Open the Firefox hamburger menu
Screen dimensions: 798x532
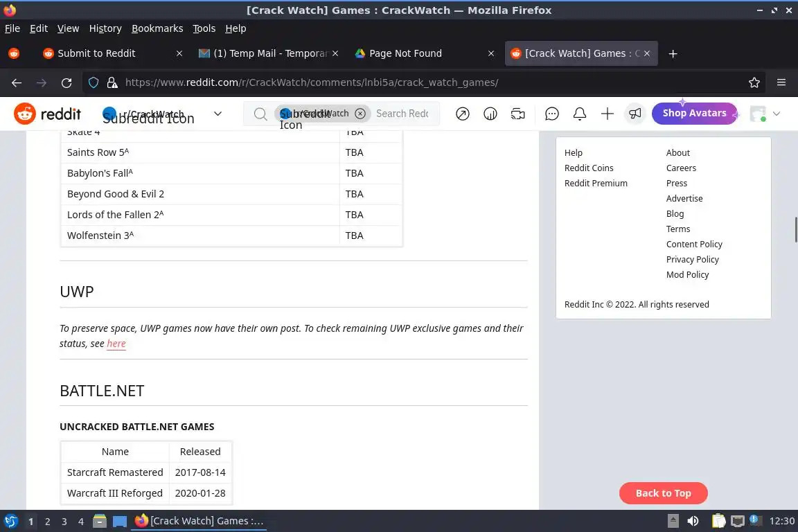coord(781,82)
